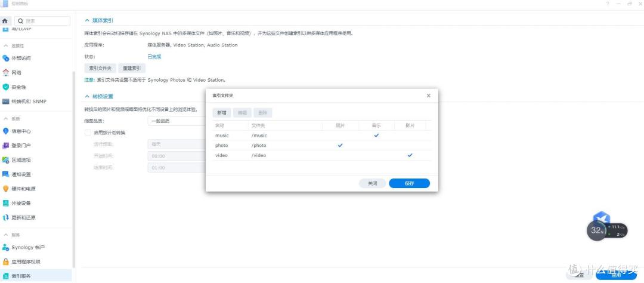Sort by 名称 column header

(230, 125)
